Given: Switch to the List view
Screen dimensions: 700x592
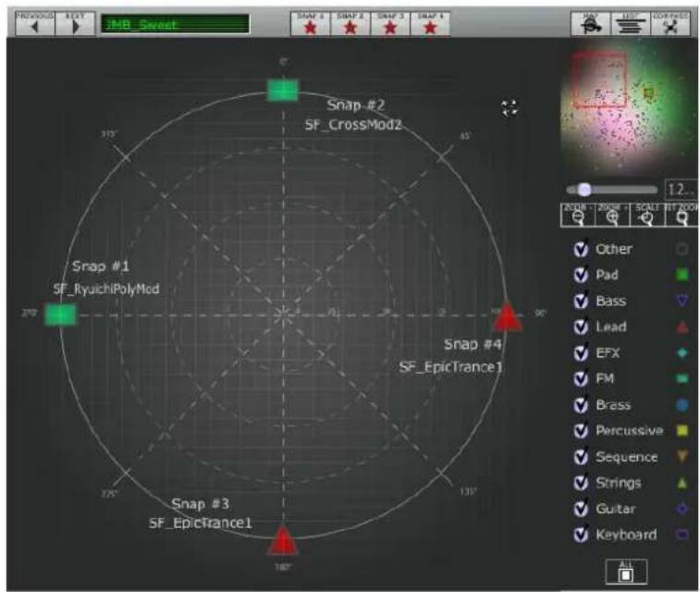Looking at the screenshot, I should 631,24.
